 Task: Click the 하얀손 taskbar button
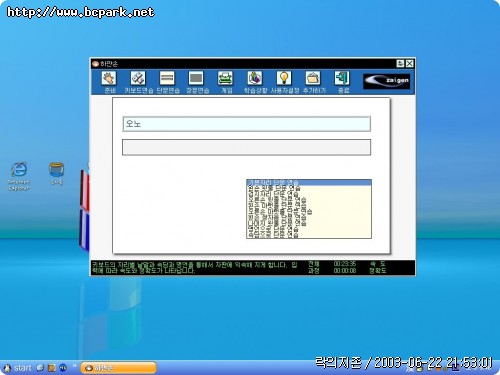pyautogui.click(x=118, y=368)
